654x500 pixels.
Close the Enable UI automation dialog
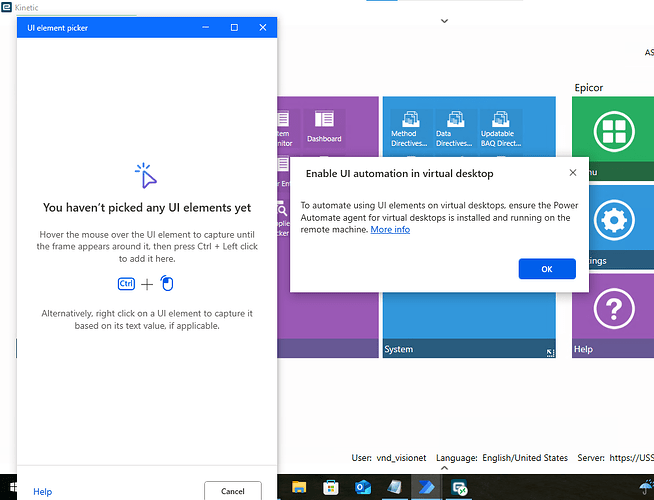(573, 173)
